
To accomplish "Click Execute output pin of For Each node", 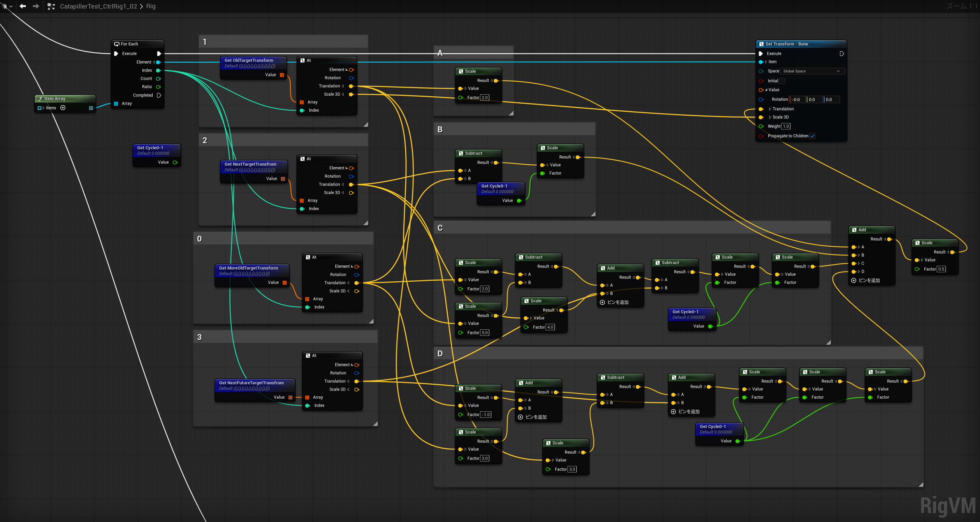I will 159,54.
